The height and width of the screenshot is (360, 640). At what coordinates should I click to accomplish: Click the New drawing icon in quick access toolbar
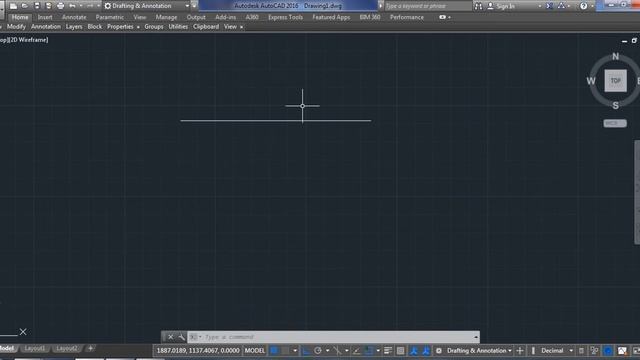(13, 6)
